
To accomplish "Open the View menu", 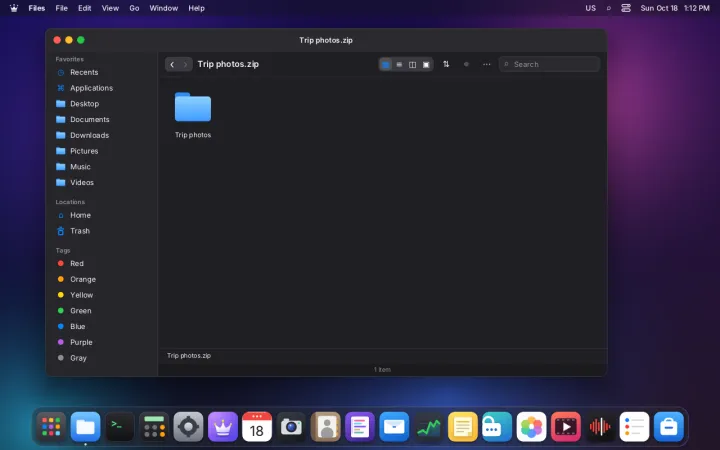I will (x=110, y=8).
